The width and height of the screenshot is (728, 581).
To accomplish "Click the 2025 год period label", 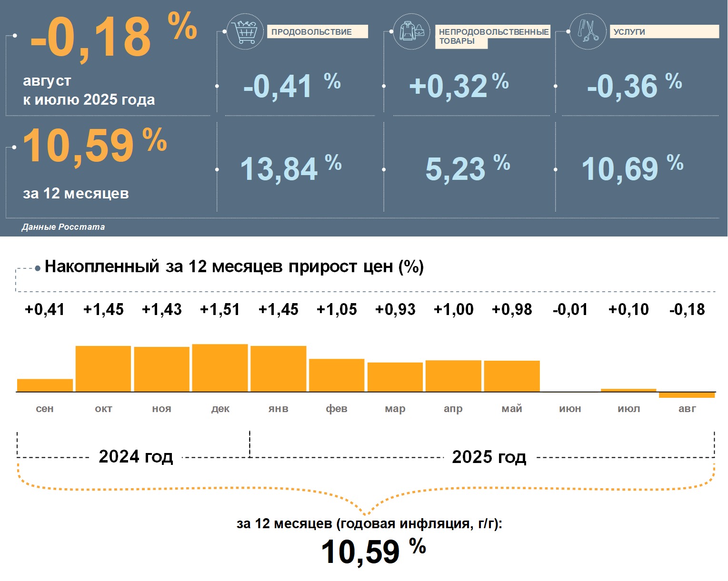I will [489, 457].
